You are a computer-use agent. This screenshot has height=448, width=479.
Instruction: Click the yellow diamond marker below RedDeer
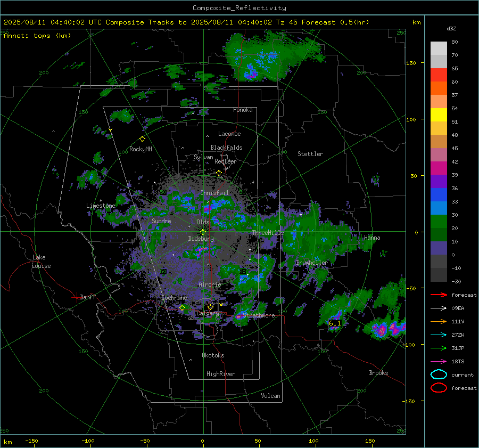[x=219, y=173]
